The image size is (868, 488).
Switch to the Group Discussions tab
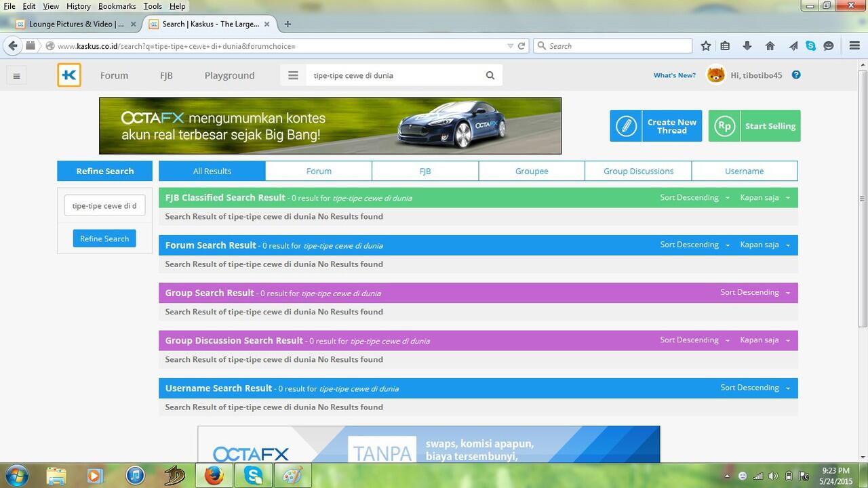pos(638,171)
